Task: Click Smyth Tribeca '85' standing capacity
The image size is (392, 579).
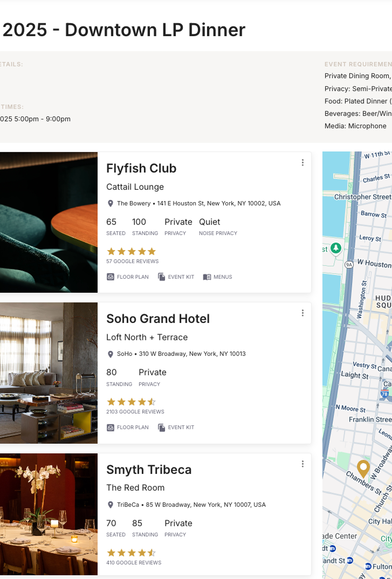Action: 137,523
